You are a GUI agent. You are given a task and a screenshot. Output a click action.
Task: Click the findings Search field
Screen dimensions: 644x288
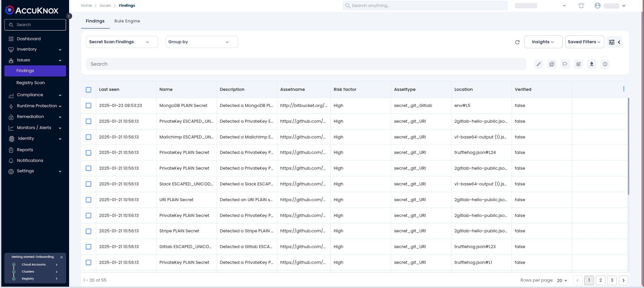[306, 64]
